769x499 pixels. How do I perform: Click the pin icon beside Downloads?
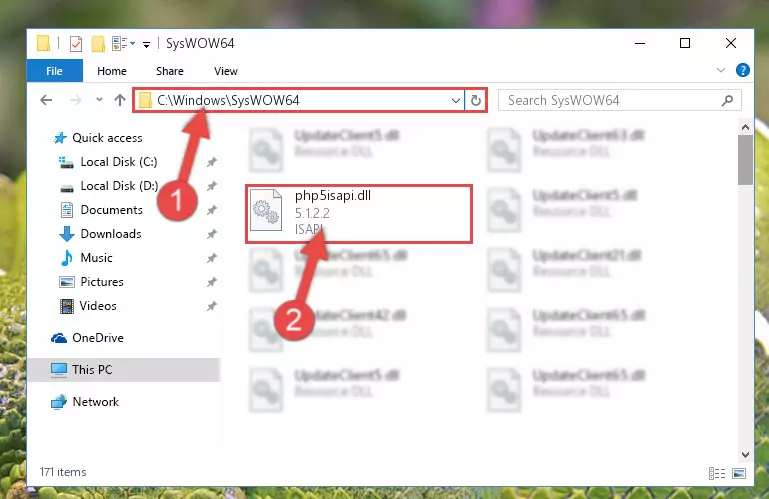click(x=211, y=234)
